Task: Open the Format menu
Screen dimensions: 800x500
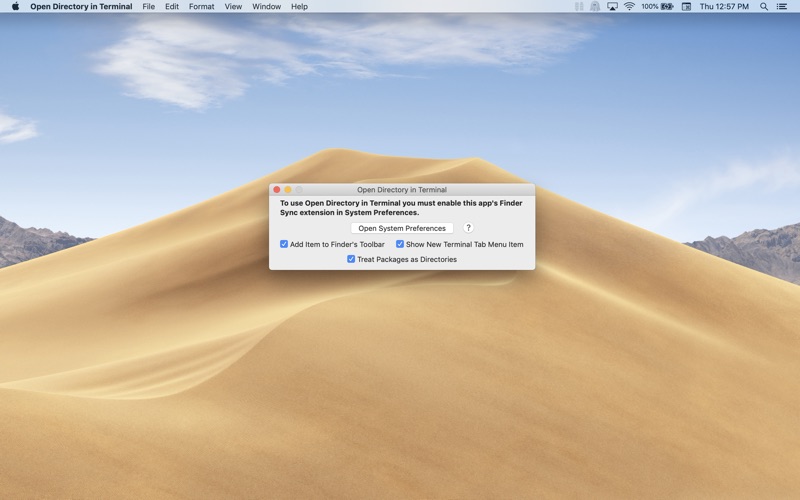Action: (202, 7)
